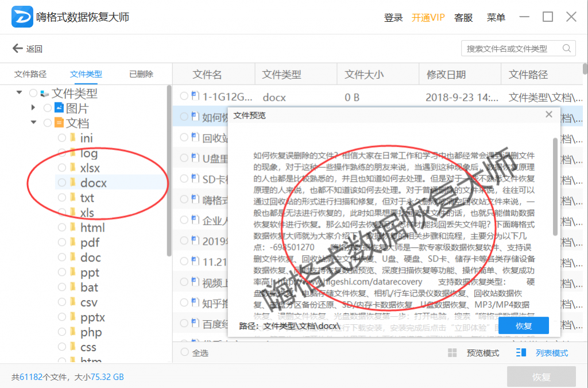Click the csv folder icon

pyautogui.click(x=73, y=302)
